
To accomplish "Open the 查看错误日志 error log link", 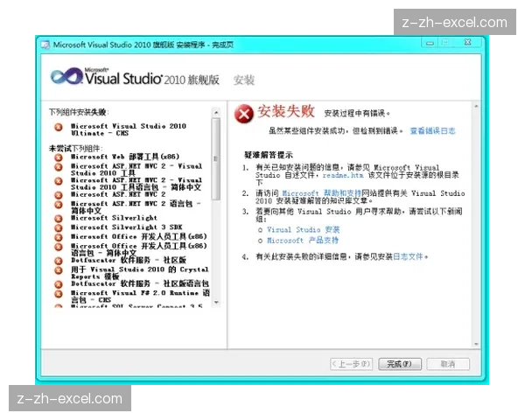I will (x=432, y=130).
